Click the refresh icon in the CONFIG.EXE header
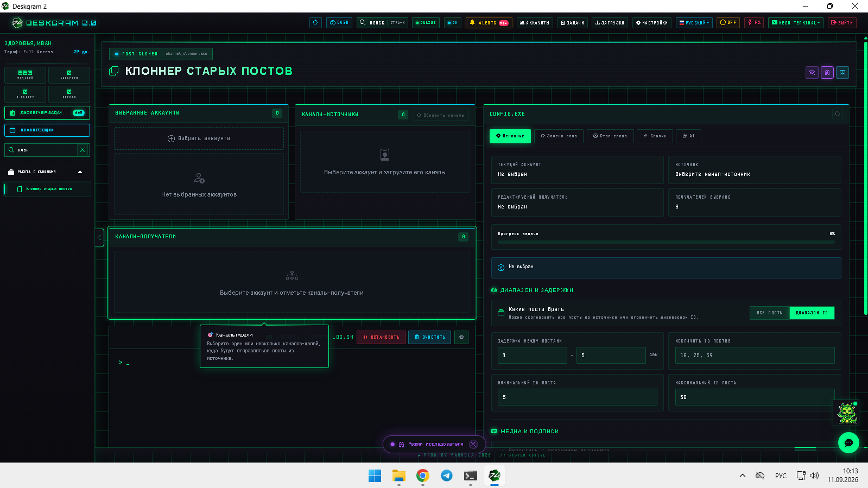Viewport: 868px width, 488px height. 837,114
